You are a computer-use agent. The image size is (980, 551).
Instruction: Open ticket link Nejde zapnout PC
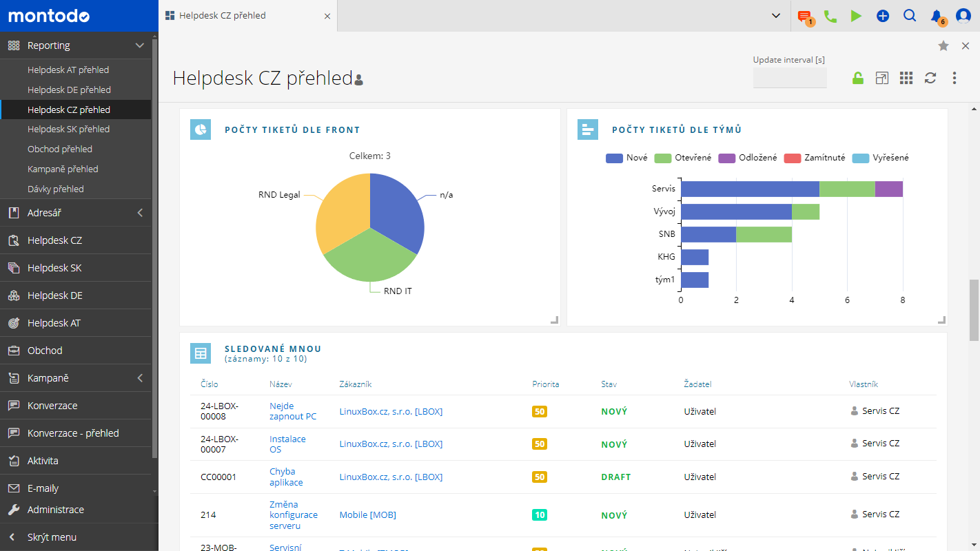pyautogui.click(x=293, y=411)
